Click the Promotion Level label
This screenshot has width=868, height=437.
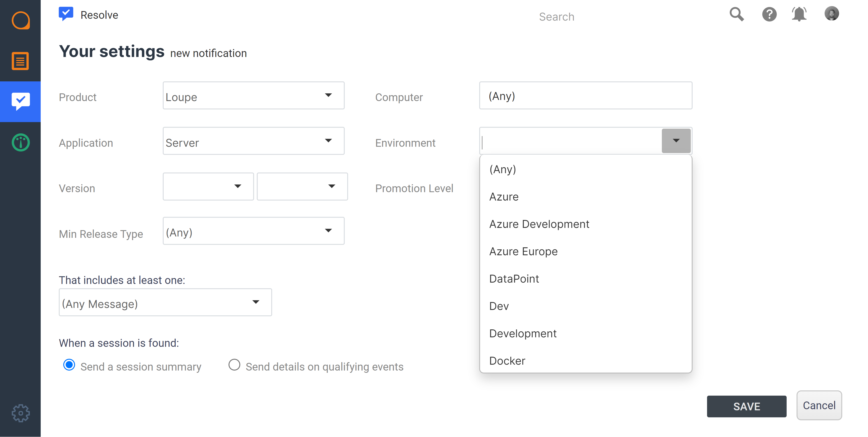[x=414, y=188]
